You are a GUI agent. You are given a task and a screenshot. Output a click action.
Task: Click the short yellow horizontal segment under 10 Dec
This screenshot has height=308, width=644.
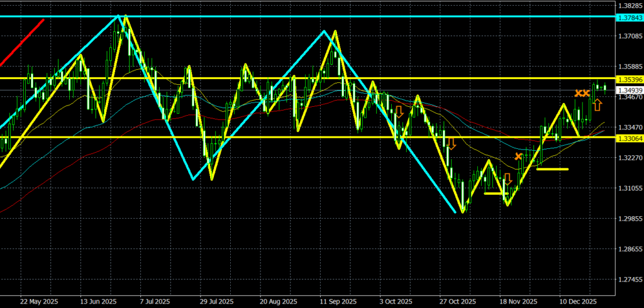coord(552,169)
